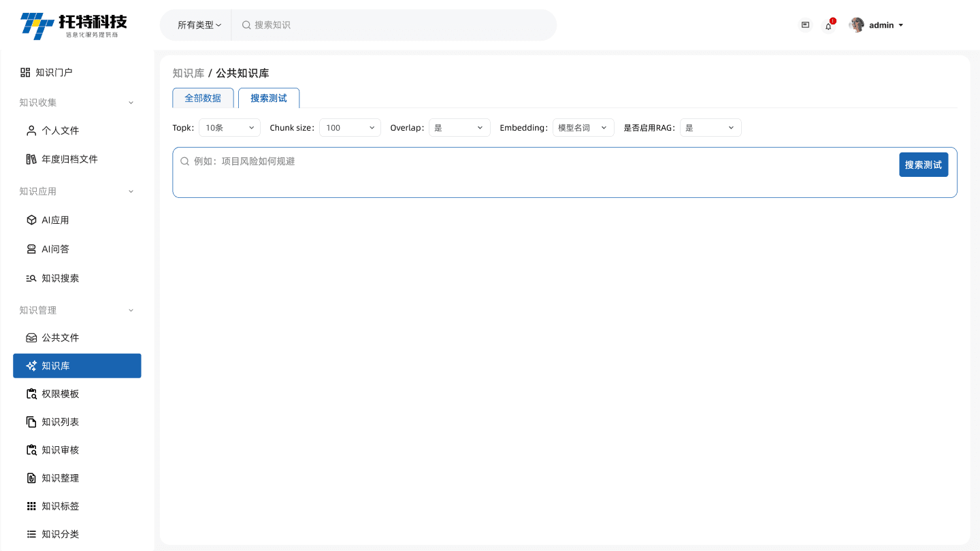Image resolution: width=980 pixels, height=551 pixels.
Task: Open the notification bell
Action: (x=828, y=25)
